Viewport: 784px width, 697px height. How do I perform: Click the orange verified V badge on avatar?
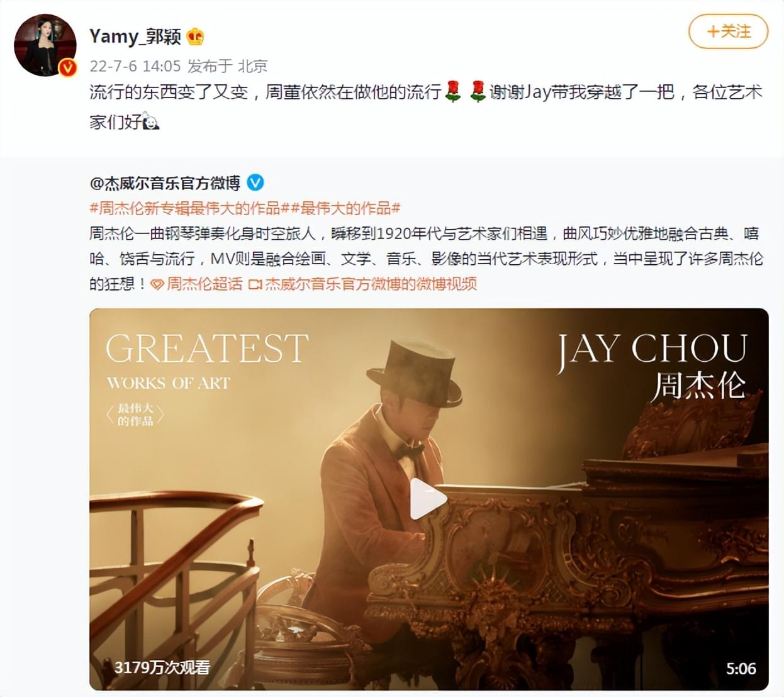(x=67, y=68)
